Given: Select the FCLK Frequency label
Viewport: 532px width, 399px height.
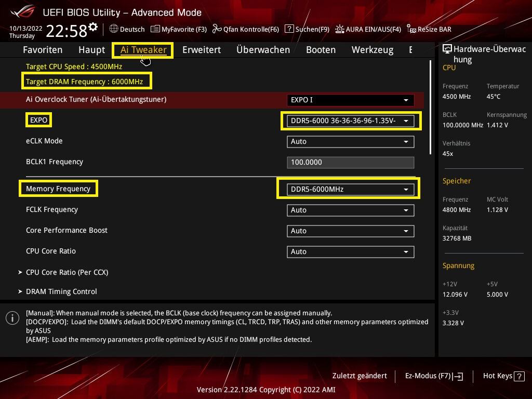Looking at the screenshot, I should click(52, 210).
